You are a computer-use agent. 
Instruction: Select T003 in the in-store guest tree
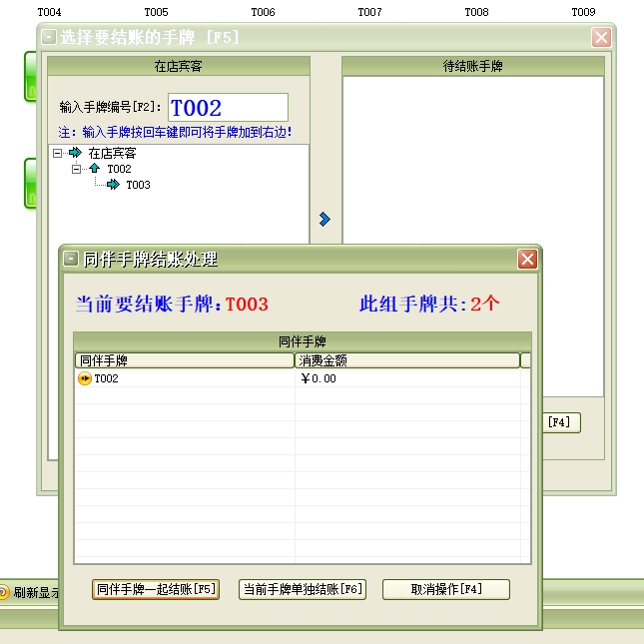[x=138, y=185]
